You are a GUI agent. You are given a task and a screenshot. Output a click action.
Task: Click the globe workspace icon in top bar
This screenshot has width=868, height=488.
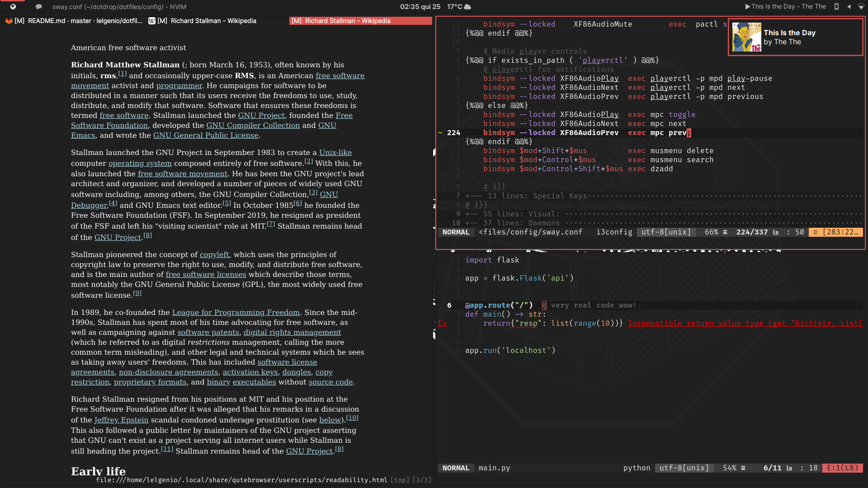click(x=13, y=7)
